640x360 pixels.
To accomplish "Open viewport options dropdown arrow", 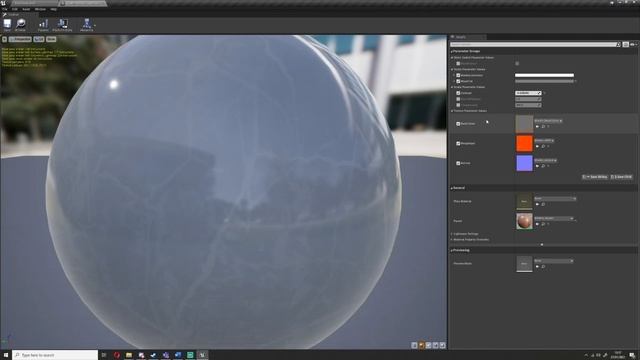I will (x=4, y=39).
